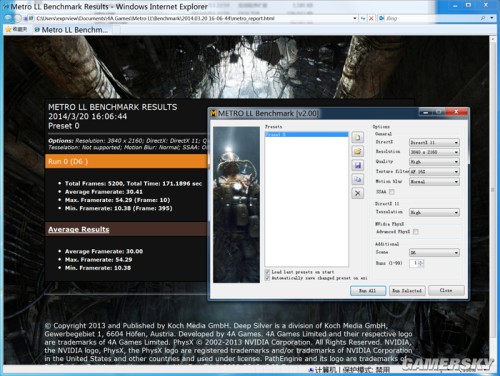Click the Run All button
500x376 pixels.
368,291
